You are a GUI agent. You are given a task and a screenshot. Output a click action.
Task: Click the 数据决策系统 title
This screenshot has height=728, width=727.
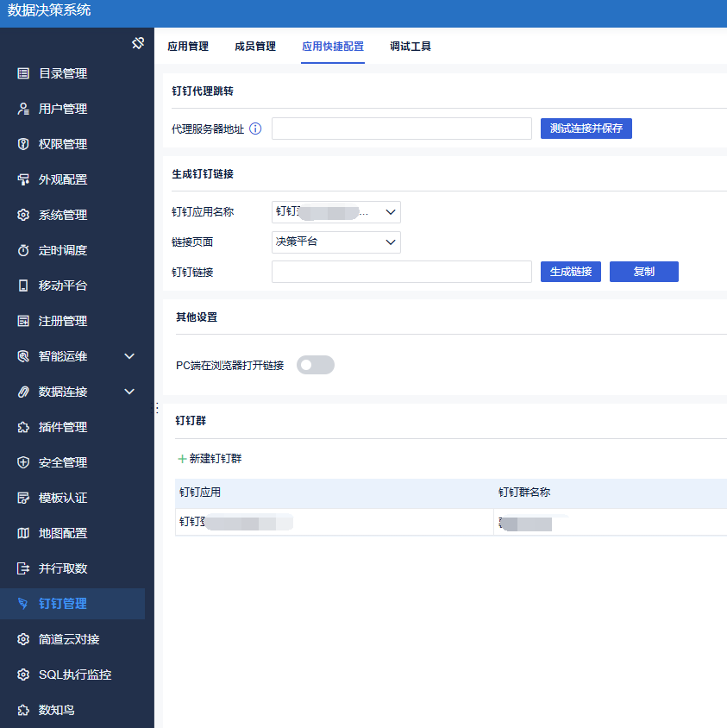coord(49,10)
